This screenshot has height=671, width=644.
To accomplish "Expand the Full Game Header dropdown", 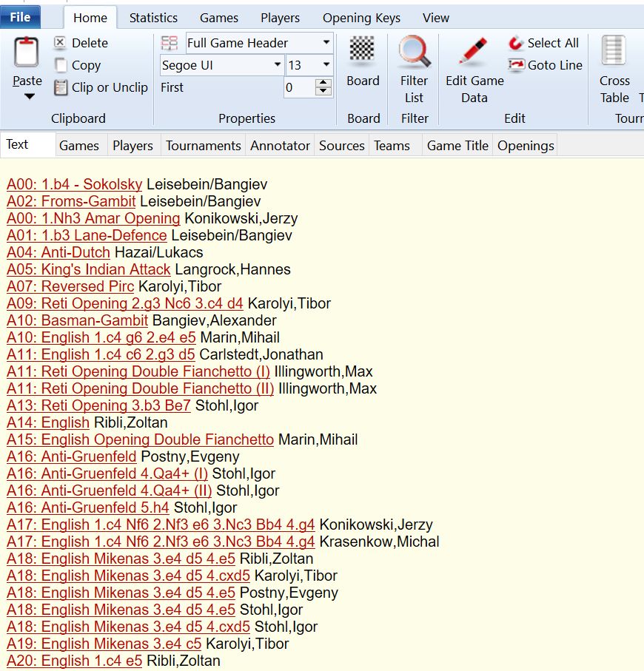I will pos(326,43).
